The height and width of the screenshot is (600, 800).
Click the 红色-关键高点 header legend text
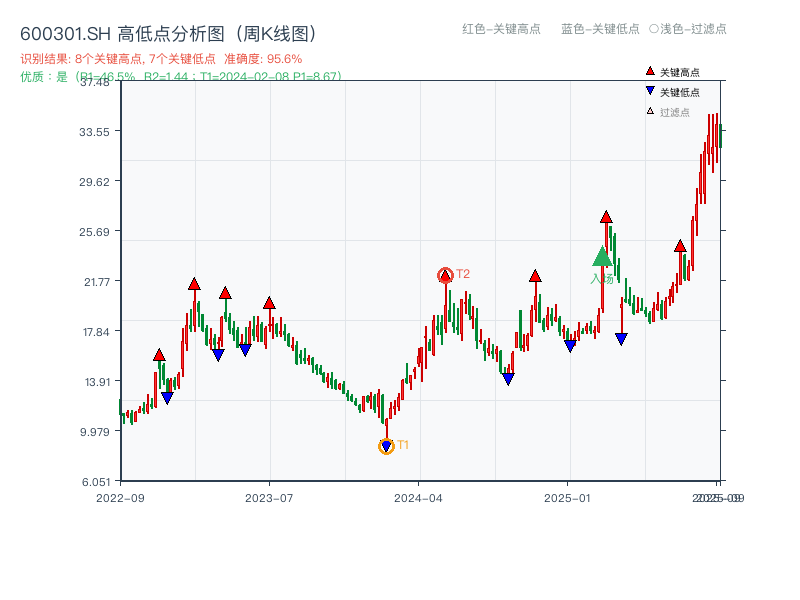pyautogui.click(x=501, y=29)
